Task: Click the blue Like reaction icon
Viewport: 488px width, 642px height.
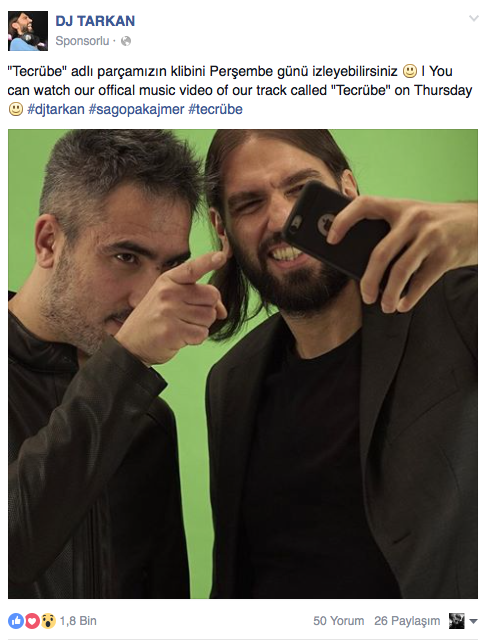Action: [x=16, y=621]
